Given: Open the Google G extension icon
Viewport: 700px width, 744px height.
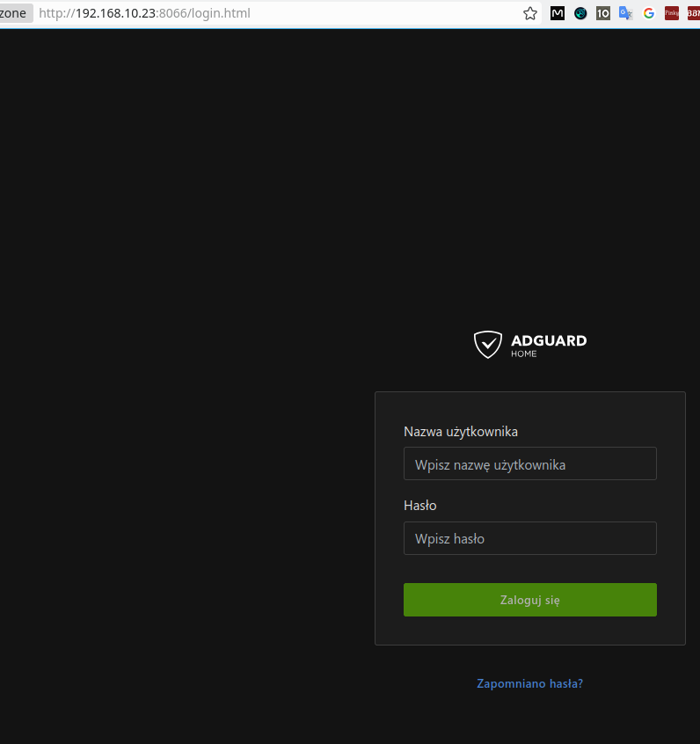Looking at the screenshot, I should (649, 13).
